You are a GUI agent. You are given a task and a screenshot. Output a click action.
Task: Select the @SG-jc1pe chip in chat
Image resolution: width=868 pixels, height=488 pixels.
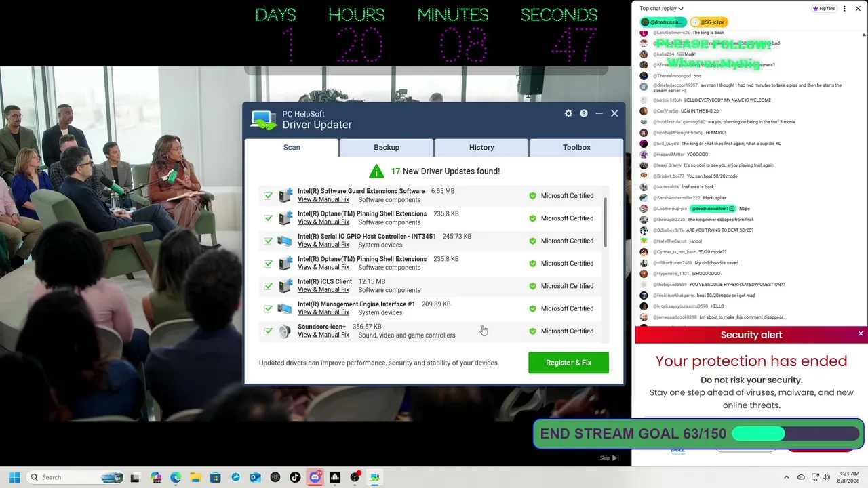point(709,22)
